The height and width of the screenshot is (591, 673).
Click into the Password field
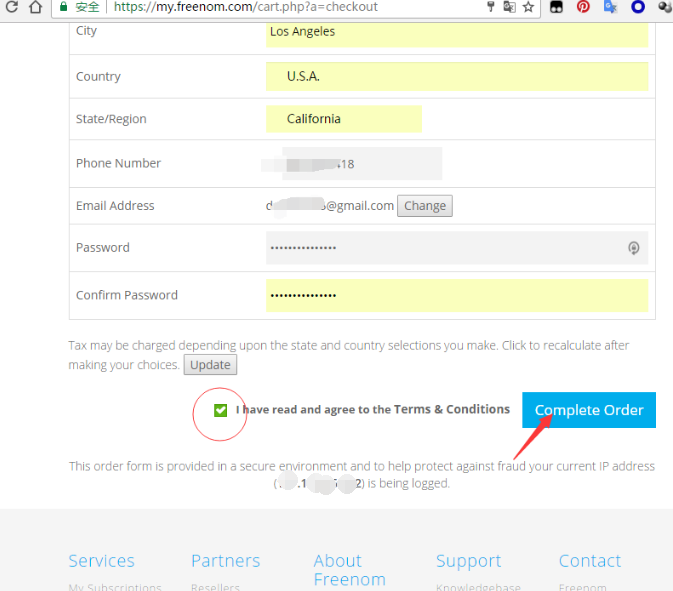click(x=457, y=248)
